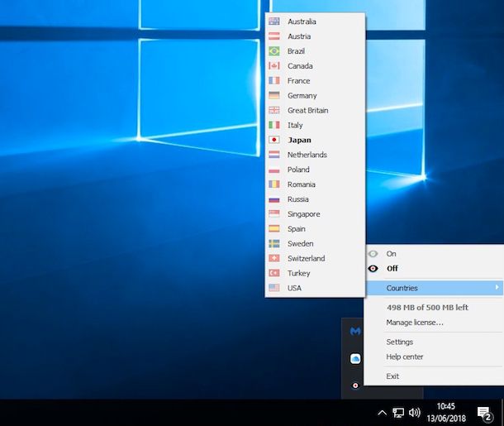
Task: Click the Sweden flag icon
Action: coord(274,243)
